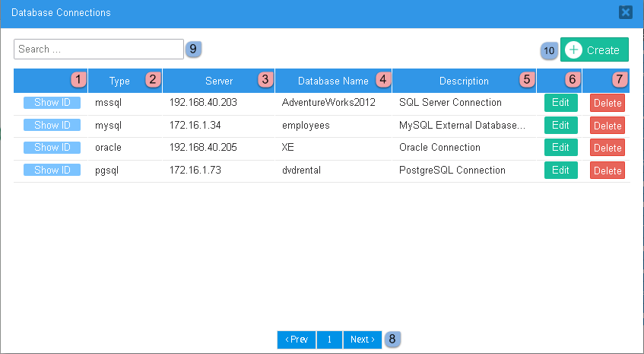
Task: Show ID for the pgsql connection
Action: 52,171
